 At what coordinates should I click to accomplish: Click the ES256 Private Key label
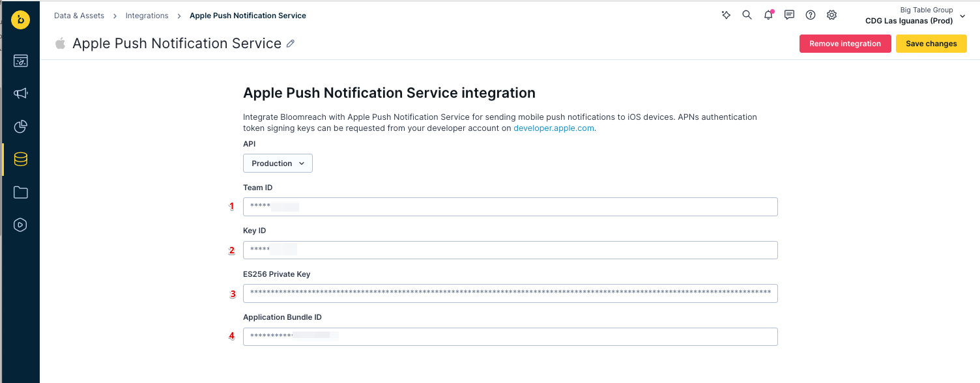[x=276, y=274]
